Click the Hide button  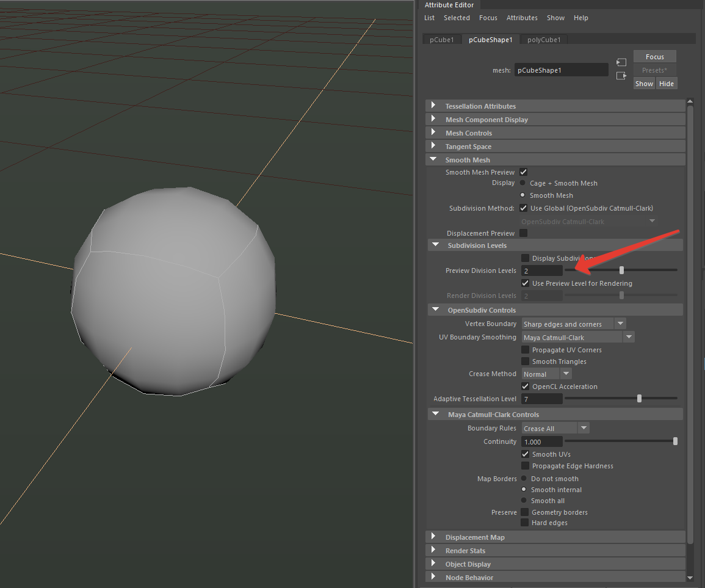(x=667, y=84)
